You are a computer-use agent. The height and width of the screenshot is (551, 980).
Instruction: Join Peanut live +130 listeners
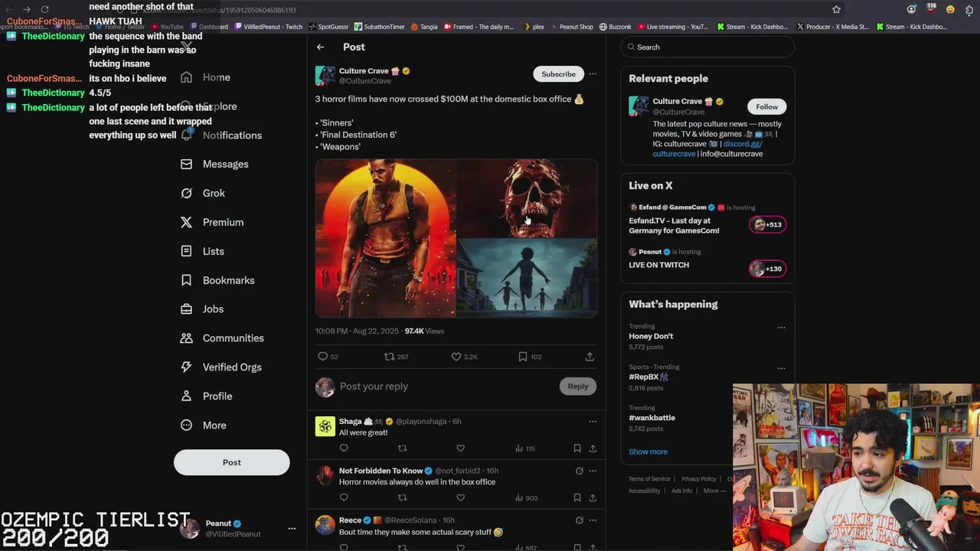767,269
